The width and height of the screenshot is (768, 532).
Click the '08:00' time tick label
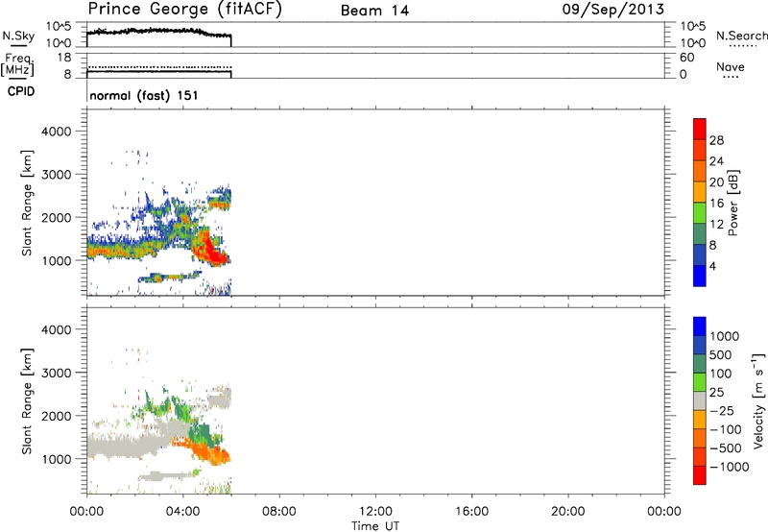[x=279, y=512]
